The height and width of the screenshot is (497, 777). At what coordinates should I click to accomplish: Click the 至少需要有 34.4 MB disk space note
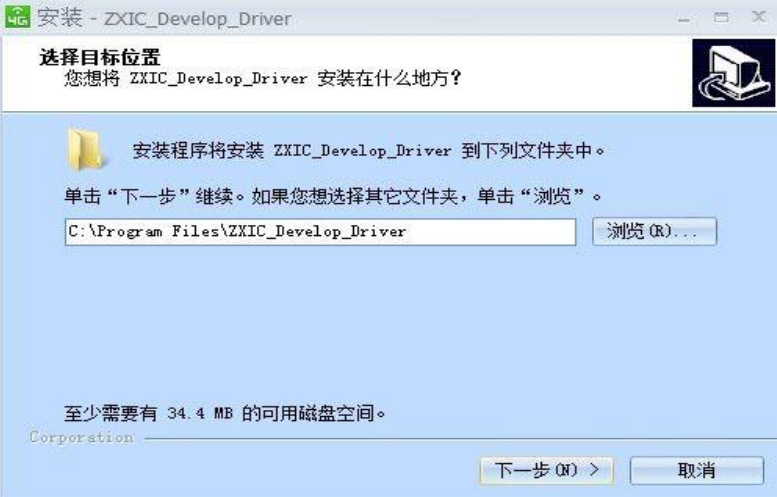224,413
